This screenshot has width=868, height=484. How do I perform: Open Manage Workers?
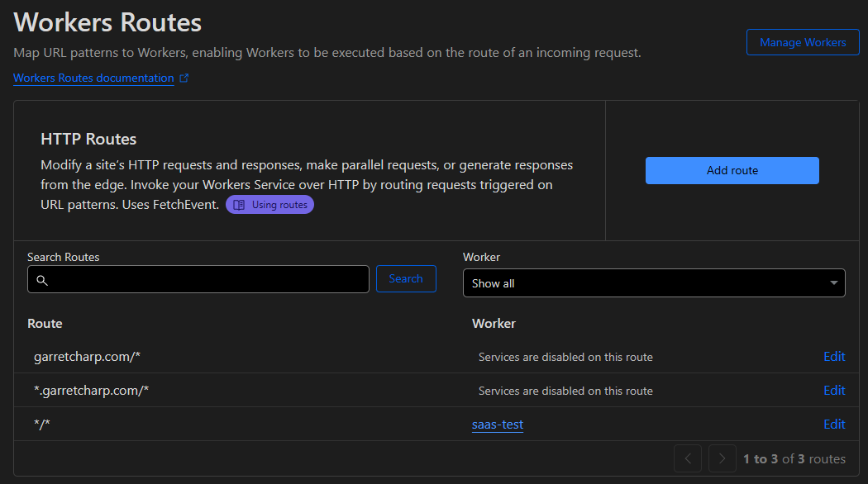[x=802, y=42]
